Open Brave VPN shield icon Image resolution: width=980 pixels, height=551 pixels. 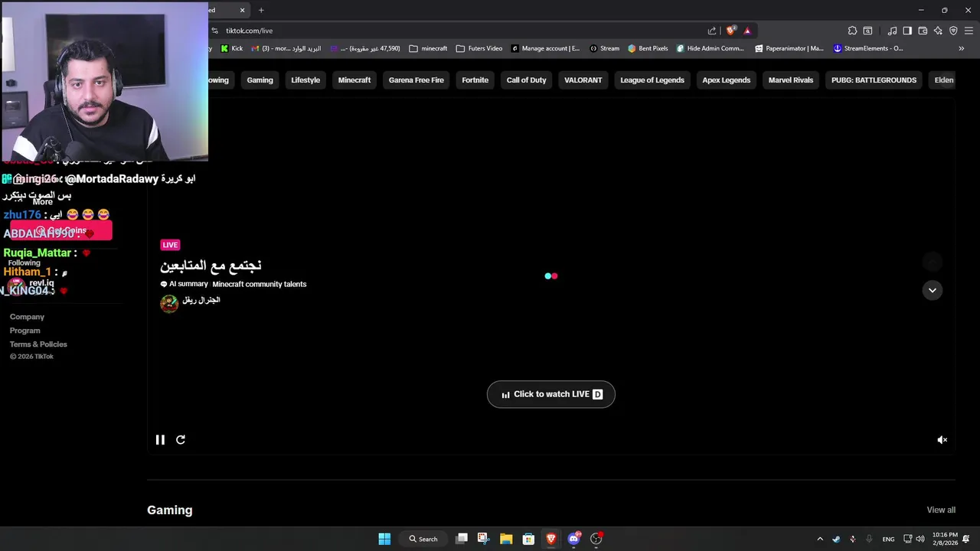[953, 31]
